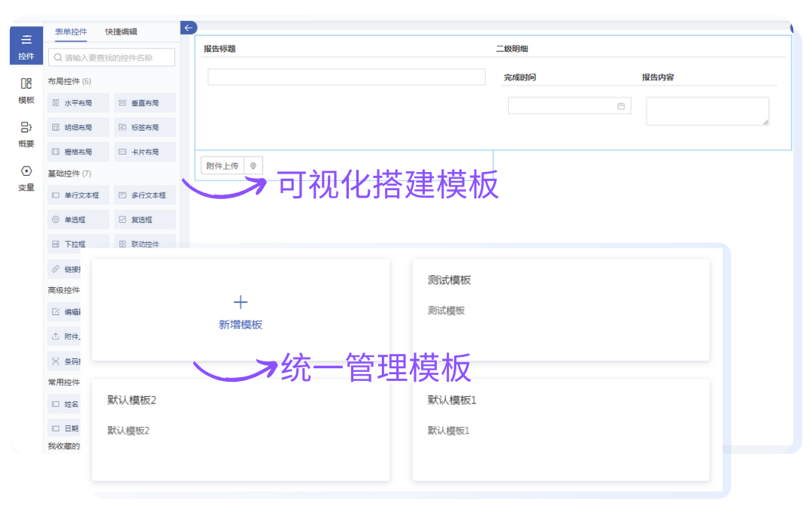Click the 完成时间 date input
The width and height of the screenshot is (812, 526).
[x=570, y=106]
